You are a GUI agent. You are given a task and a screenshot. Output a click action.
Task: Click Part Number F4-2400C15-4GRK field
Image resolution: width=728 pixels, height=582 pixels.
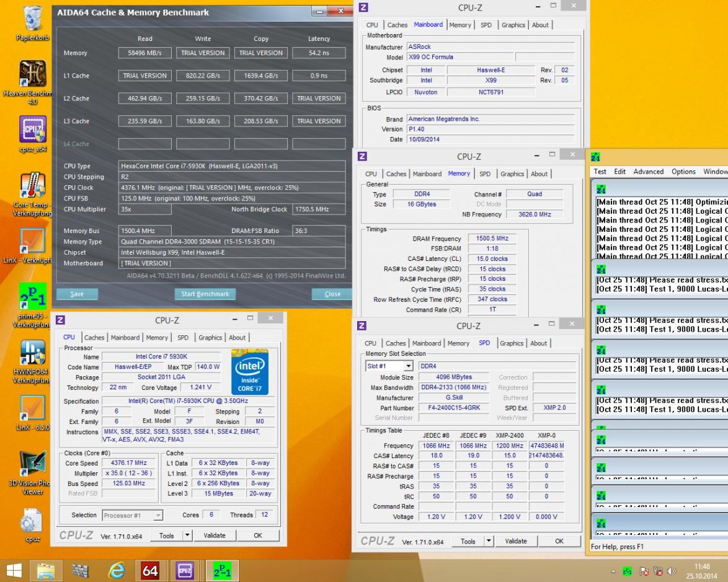pos(454,407)
